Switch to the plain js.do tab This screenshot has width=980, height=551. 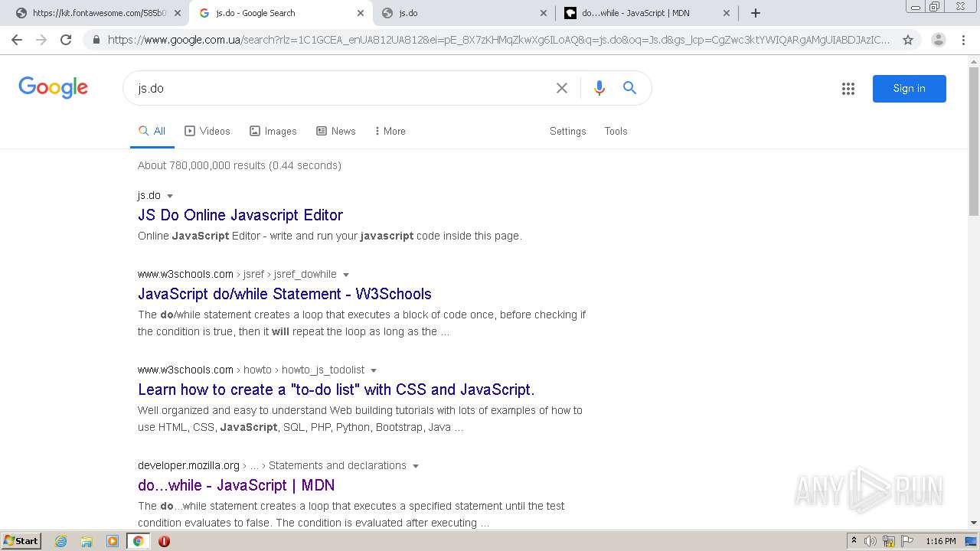coord(463,13)
